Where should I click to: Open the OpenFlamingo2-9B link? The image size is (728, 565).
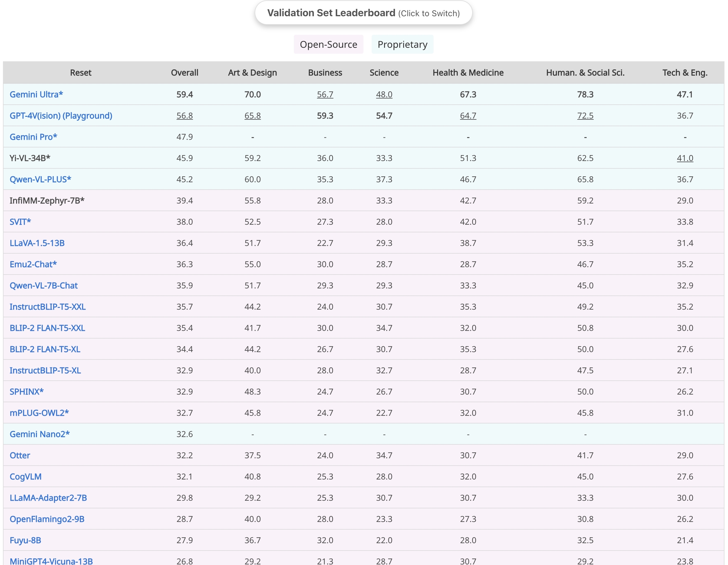(47, 519)
